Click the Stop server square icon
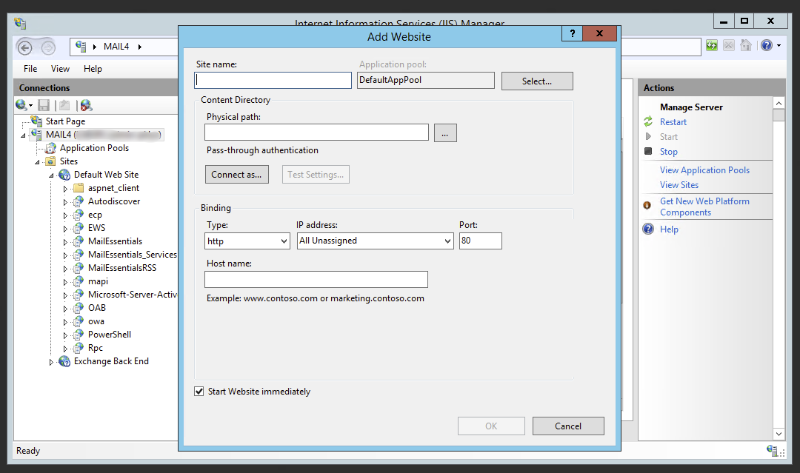The image size is (800, 473). [x=649, y=152]
